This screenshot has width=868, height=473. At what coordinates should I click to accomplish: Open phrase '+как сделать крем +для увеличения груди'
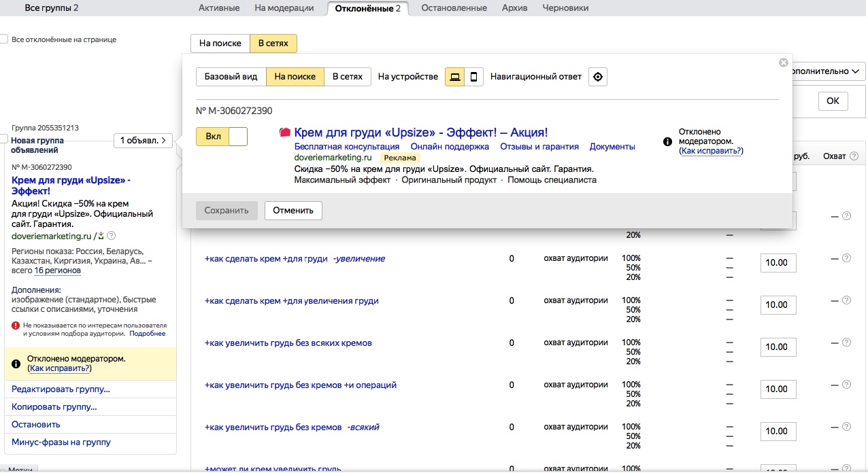click(x=292, y=301)
